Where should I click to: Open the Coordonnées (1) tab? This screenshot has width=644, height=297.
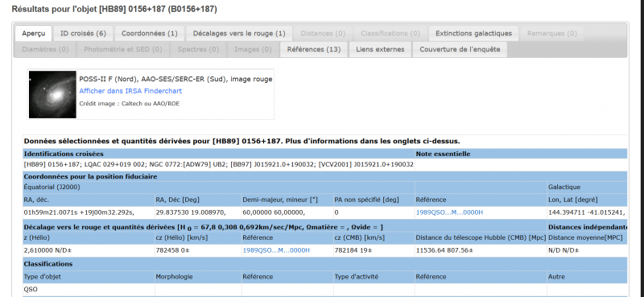pos(150,33)
